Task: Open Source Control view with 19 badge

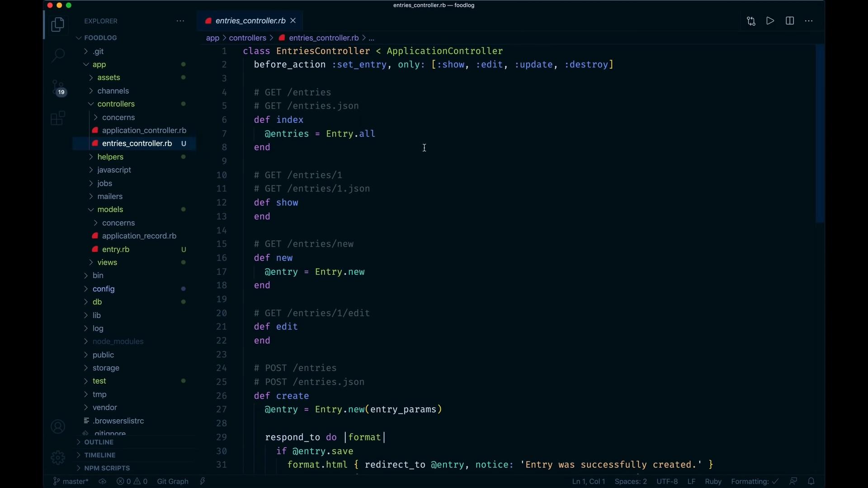Action: (x=58, y=88)
